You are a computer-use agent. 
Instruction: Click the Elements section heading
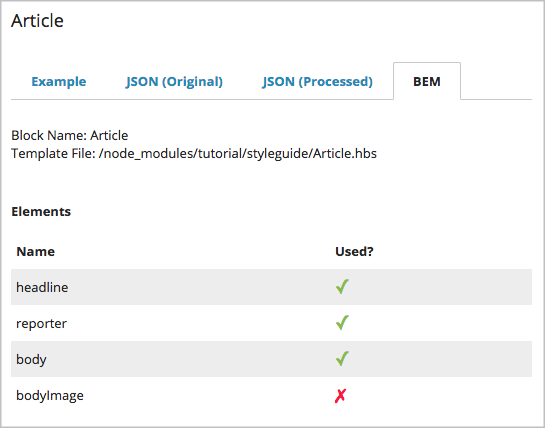tap(41, 211)
